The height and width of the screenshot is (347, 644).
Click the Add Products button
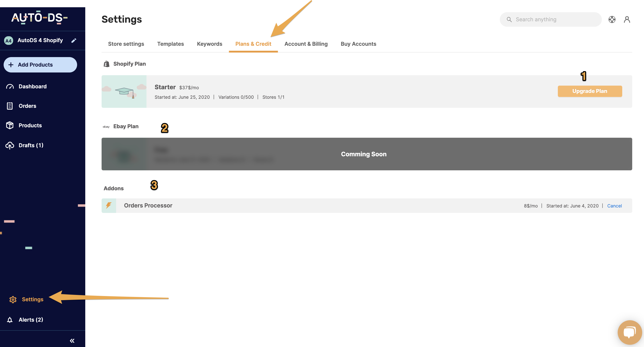(x=40, y=65)
